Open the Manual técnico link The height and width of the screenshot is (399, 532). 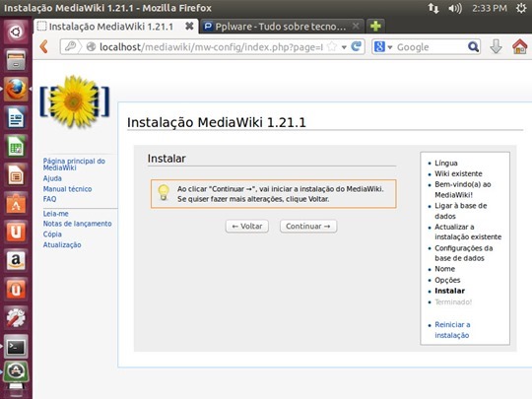[67, 188]
